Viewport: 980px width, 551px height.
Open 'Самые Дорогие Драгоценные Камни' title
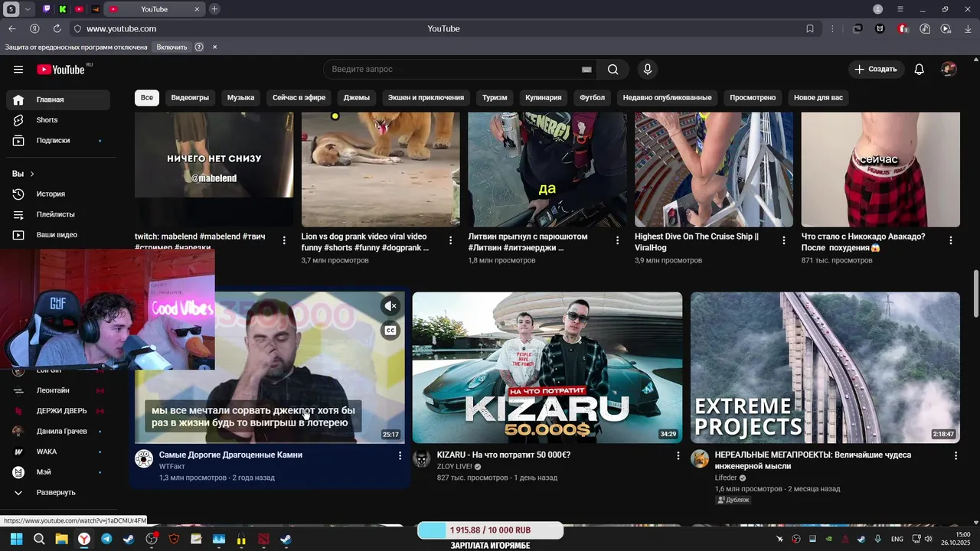pyautogui.click(x=230, y=455)
